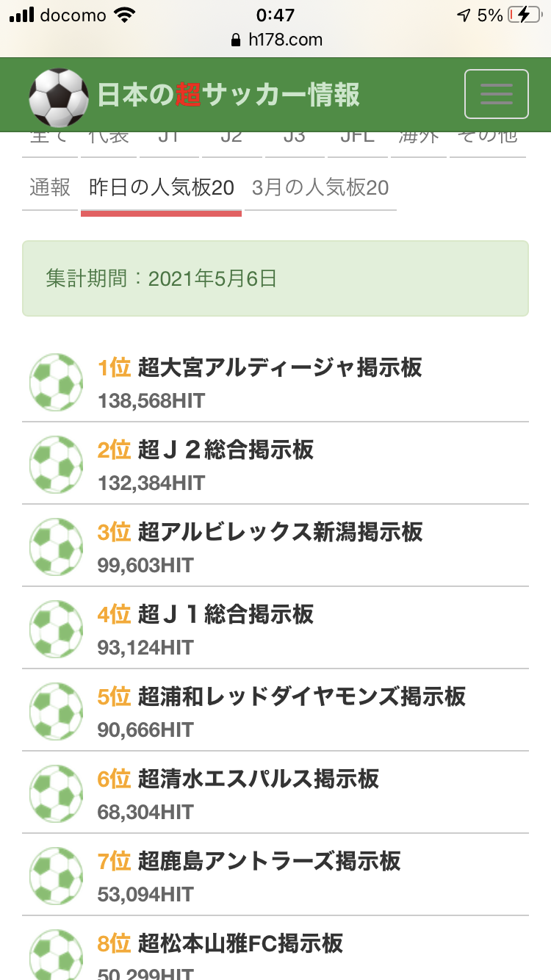The width and height of the screenshot is (551, 980).
Task: Click soccer ball icon beside 4位 entry
Action: (x=56, y=630)
